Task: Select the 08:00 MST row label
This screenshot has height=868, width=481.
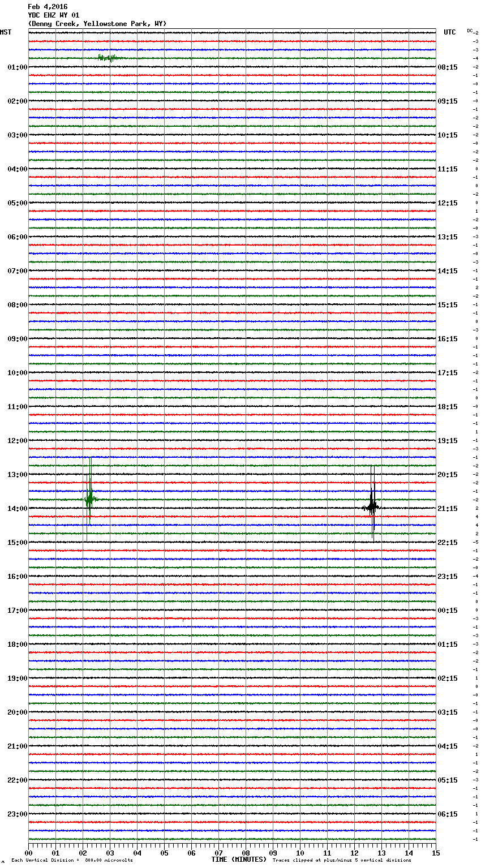Action: point(17,305)
